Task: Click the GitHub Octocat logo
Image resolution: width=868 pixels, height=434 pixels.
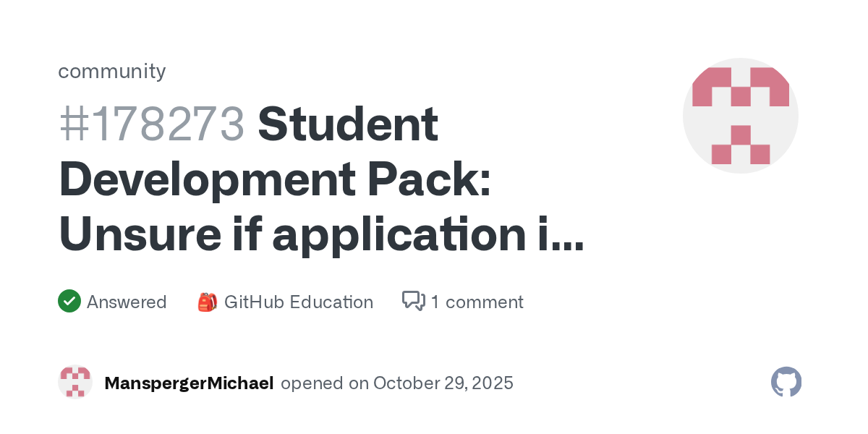Action: (x=786, y=382)
